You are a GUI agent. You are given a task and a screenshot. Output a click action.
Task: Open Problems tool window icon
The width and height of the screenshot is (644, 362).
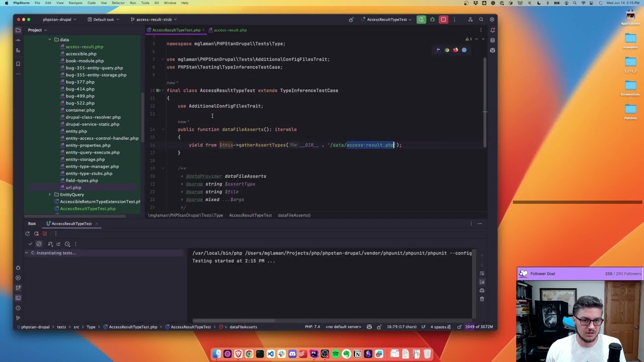pyautogui.click(x=18, y=308)
